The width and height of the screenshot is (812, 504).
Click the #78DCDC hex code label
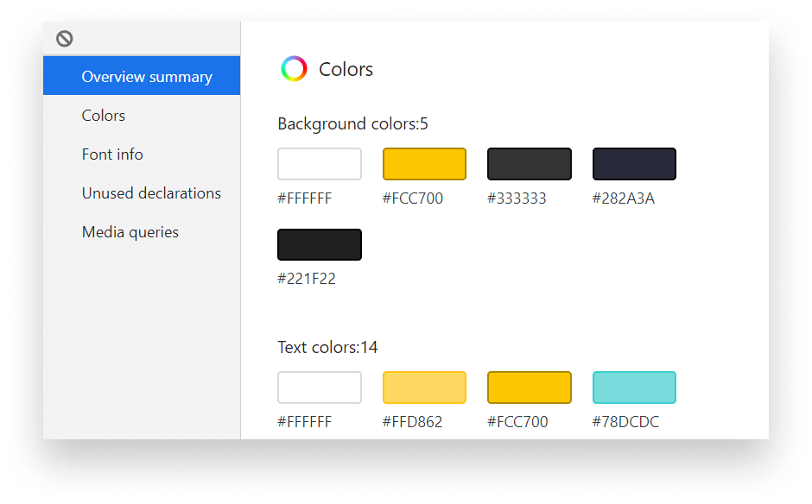625,421
